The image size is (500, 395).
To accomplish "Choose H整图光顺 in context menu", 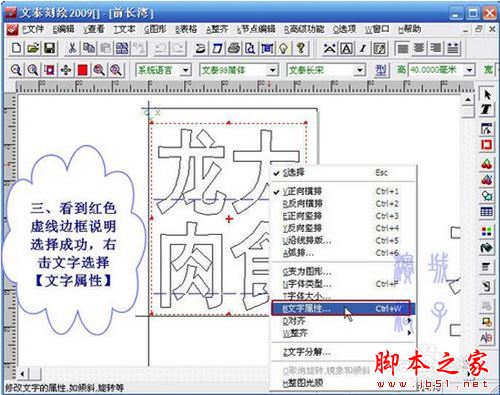I will tap(343, 383).
